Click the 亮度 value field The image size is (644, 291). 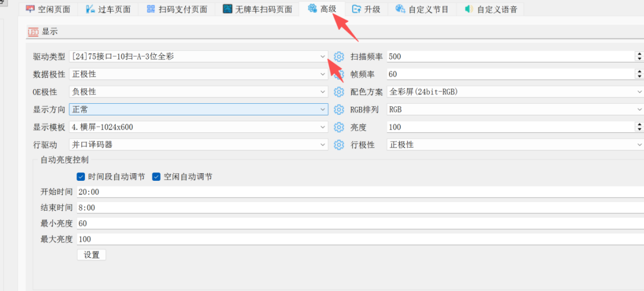pos(511,127)
